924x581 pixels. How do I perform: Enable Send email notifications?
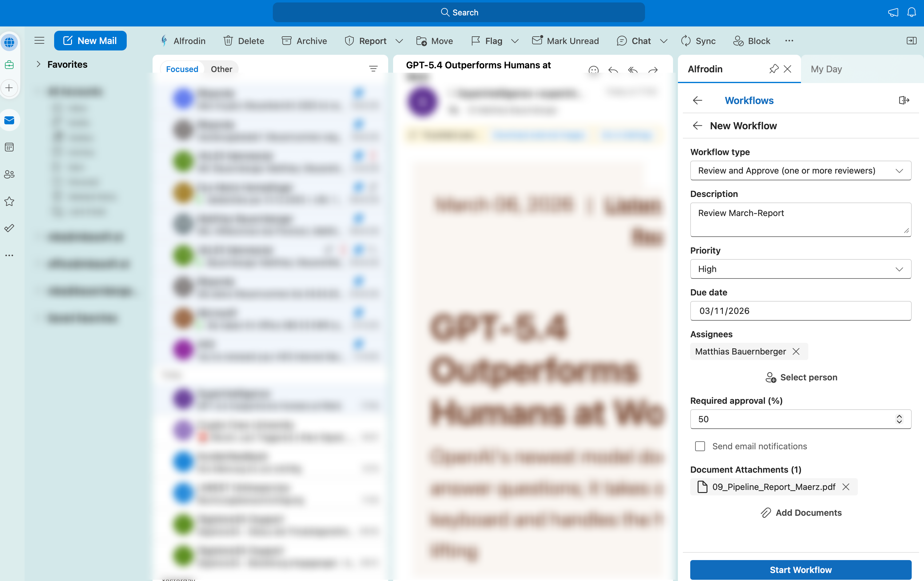[x=699, y=446]
